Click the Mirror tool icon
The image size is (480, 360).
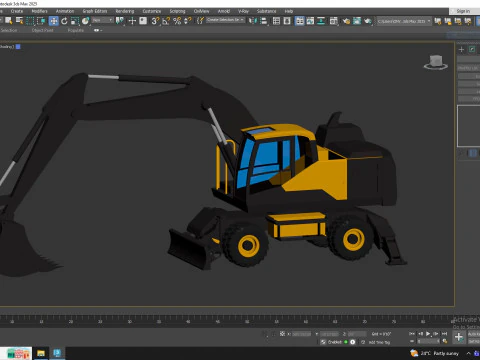click(252, 21)
